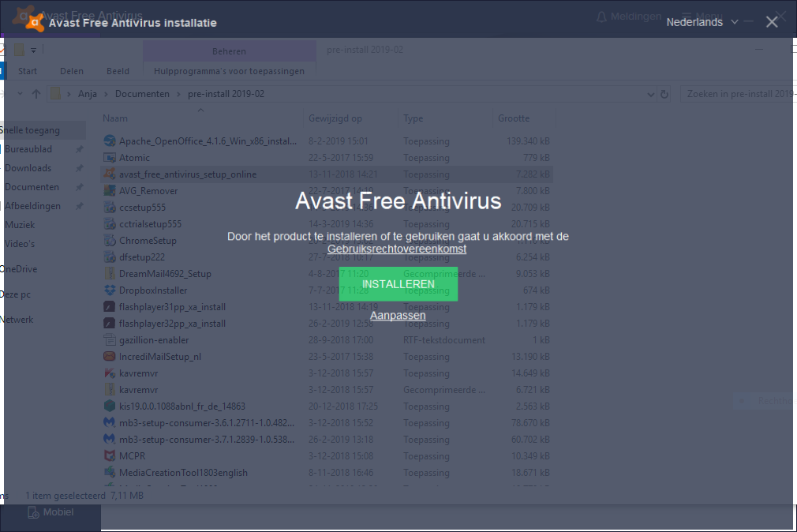Select flashplayer32pp_xa_install file icon
Screen dimensions: 797x532
(109, 324)
